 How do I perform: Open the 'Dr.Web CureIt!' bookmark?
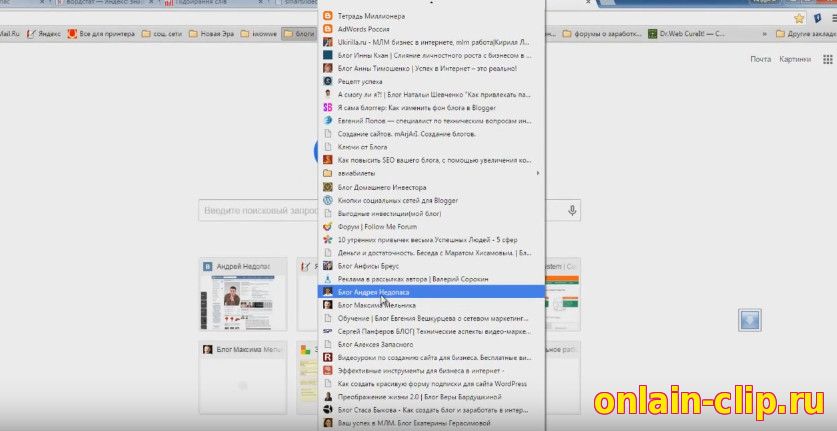[686, 34]
